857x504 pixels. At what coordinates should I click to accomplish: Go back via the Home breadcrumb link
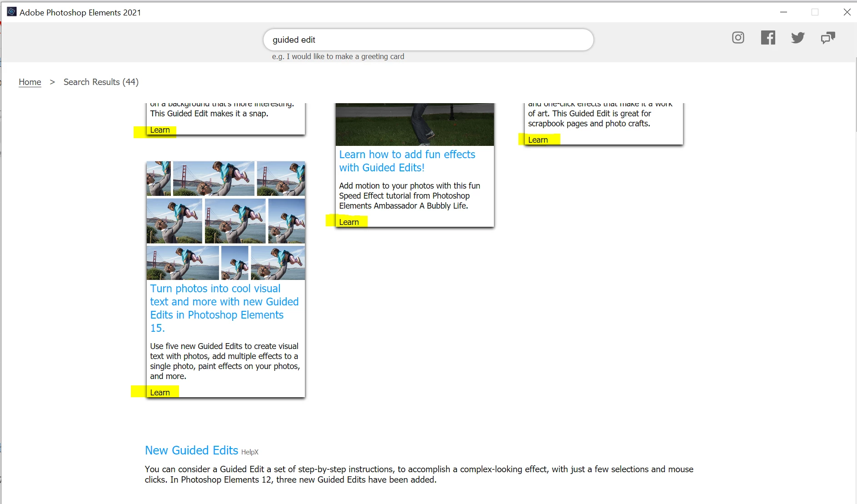30,82
